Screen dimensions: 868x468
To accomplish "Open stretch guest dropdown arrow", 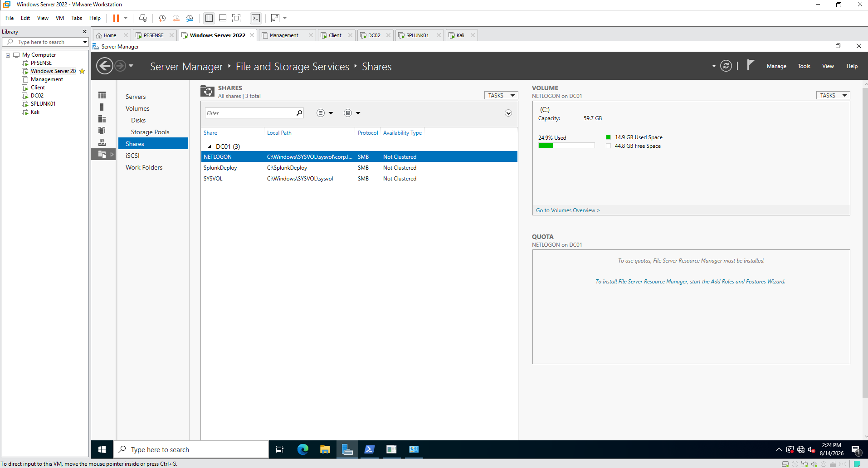I will click(x=285, y=18).
